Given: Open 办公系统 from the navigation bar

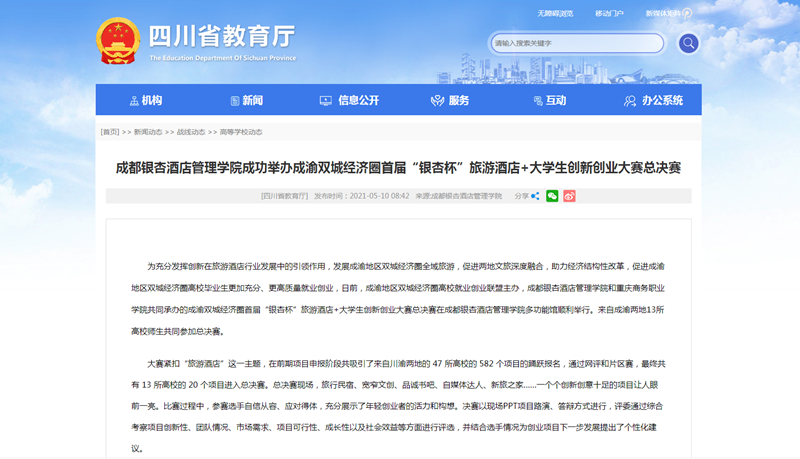Looking at the screenshot, I should pos(653,100).
